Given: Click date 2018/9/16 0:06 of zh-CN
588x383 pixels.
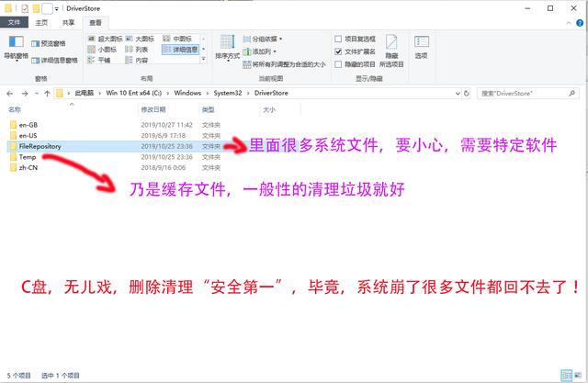Looking at the screenshot, I should click(164, 168).
